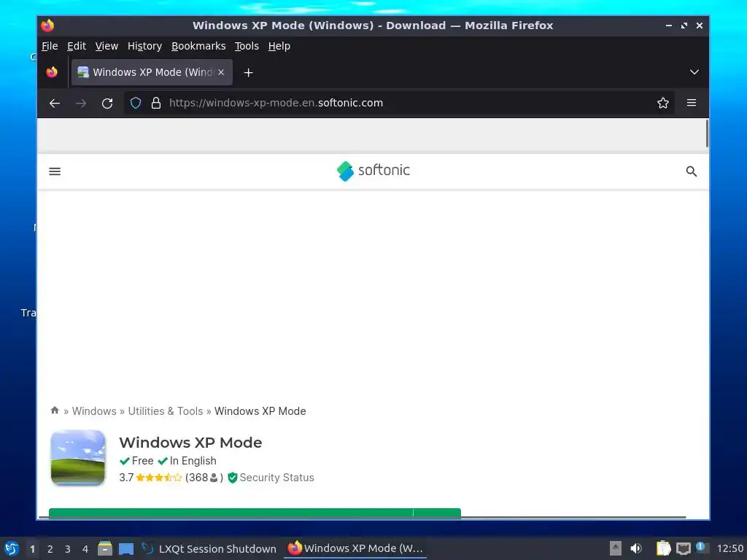
Task: Open the Edit menu
Action: click(x=76, y=46)
